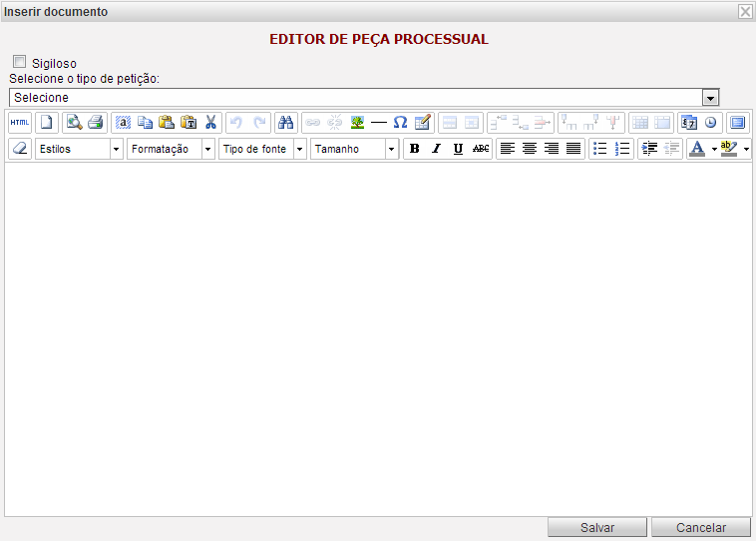Click insert column before icon
The width and height of the screenshot is (756, 541).
(x=569, y=123)
